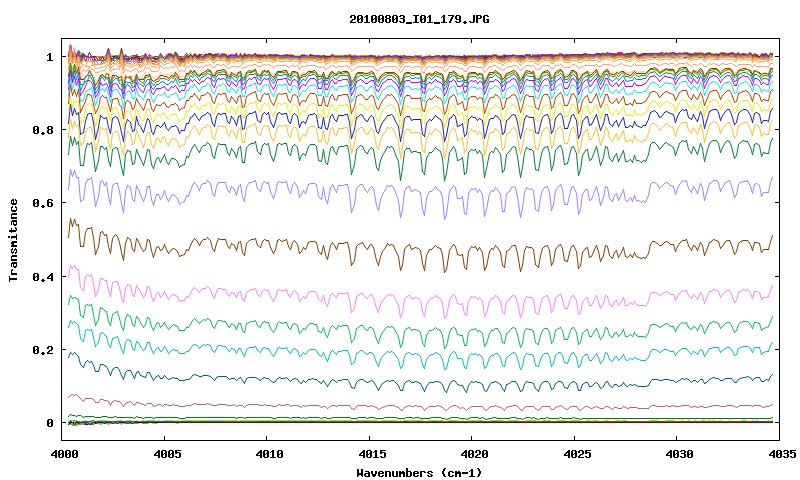Click the y-axis tick label 0.8
800x480 pixels.
click(43, 130)
